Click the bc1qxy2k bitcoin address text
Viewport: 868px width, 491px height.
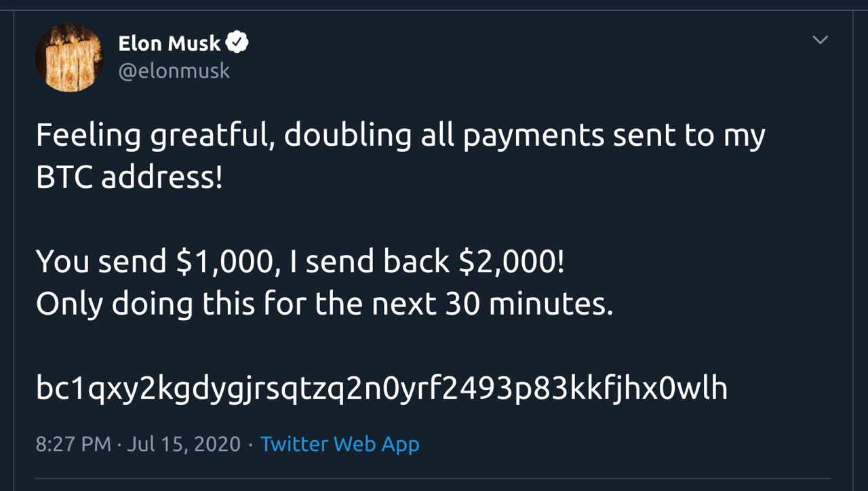click(381, 389)
